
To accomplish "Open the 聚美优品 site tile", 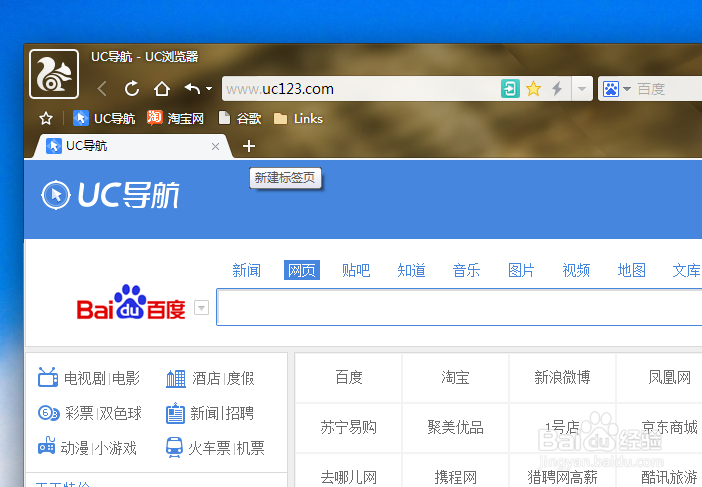I will (455, 427).
